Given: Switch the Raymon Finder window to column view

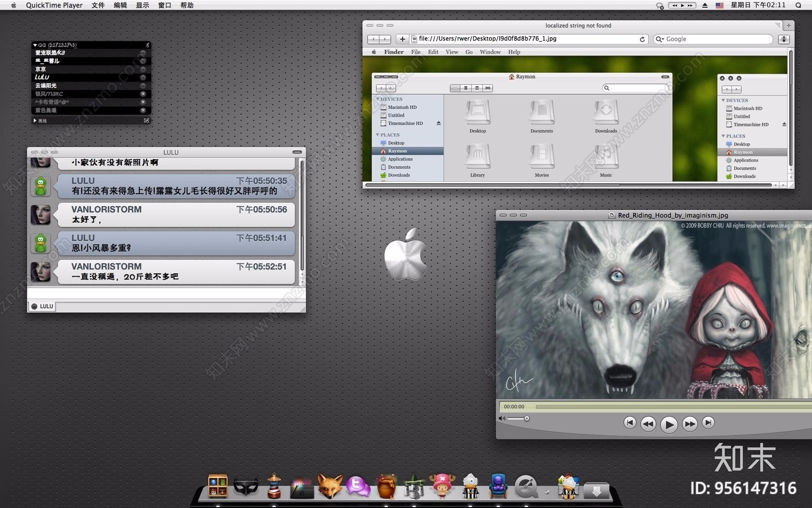Looking at the screenshot, I should coord(477,88).
